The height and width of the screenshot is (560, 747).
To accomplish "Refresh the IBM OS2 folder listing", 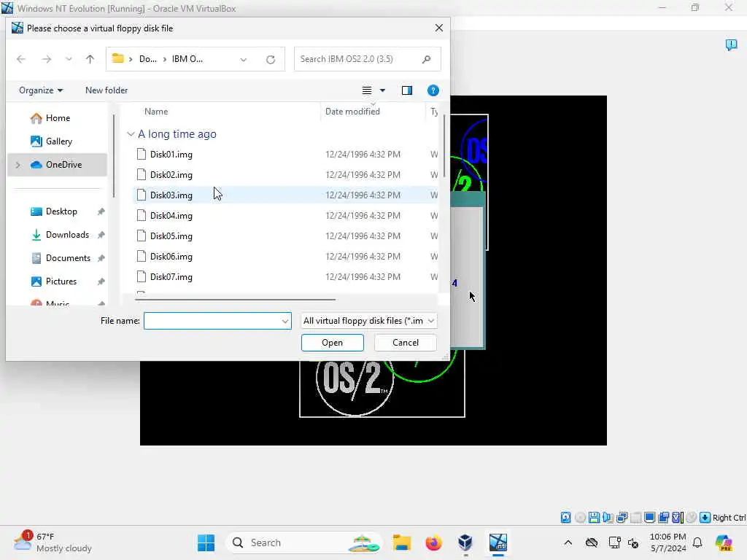I will (271, 59).
